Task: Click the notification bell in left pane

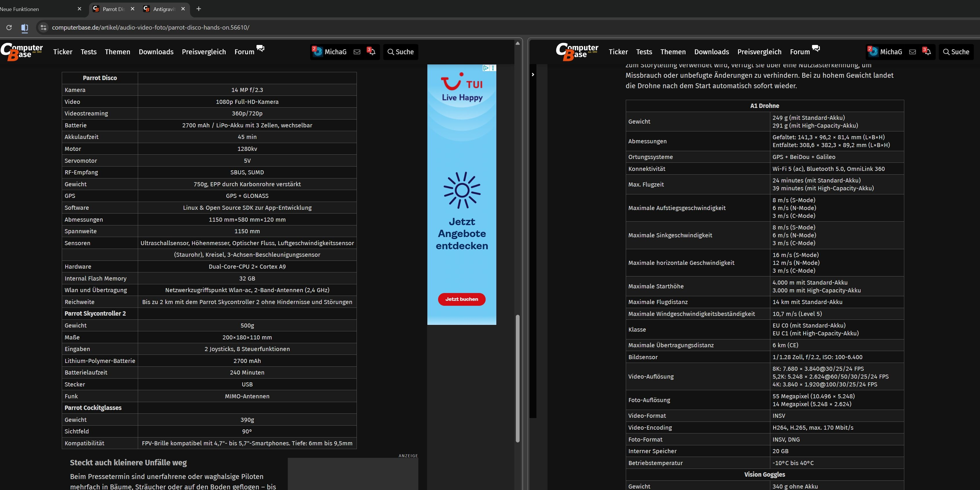Action: (372, 52)
